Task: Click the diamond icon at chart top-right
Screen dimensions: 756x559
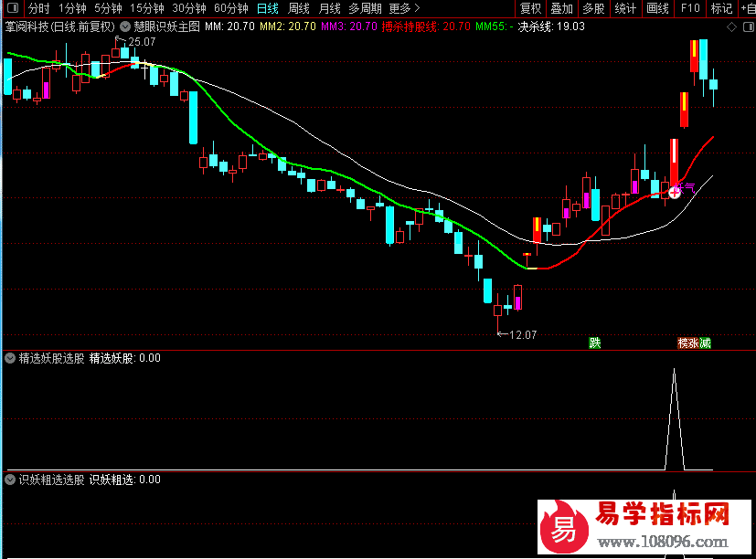Action: point(729,27)
